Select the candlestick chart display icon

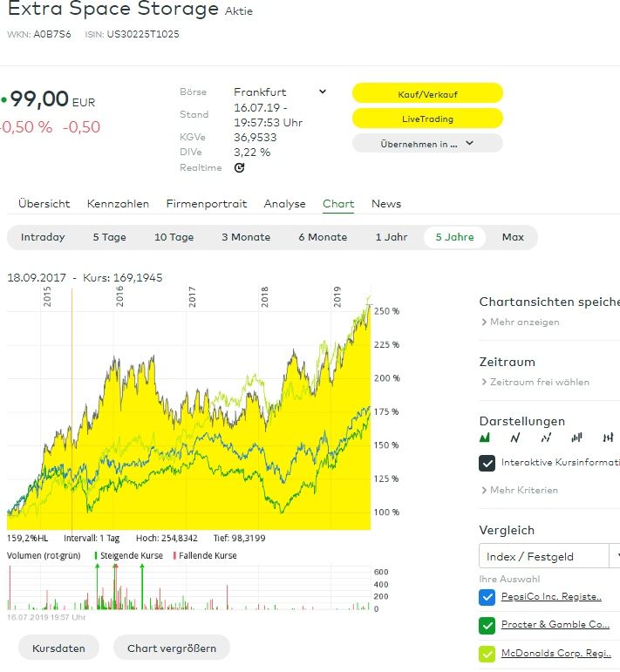[x=606, y=438]
